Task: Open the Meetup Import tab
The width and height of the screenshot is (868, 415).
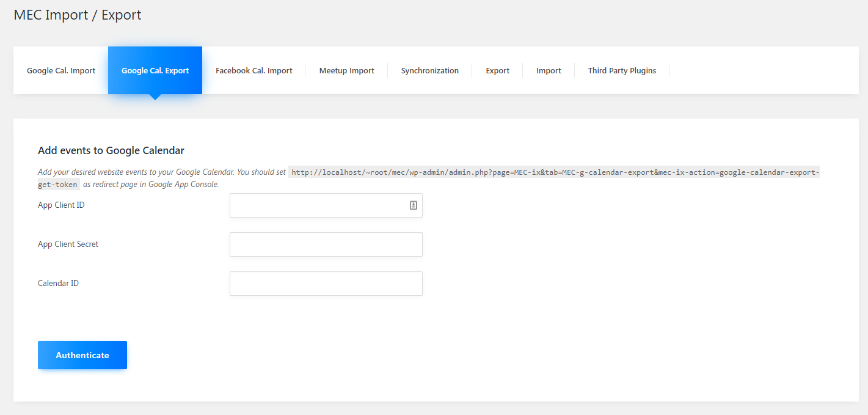Action: (x=347, y=70)
